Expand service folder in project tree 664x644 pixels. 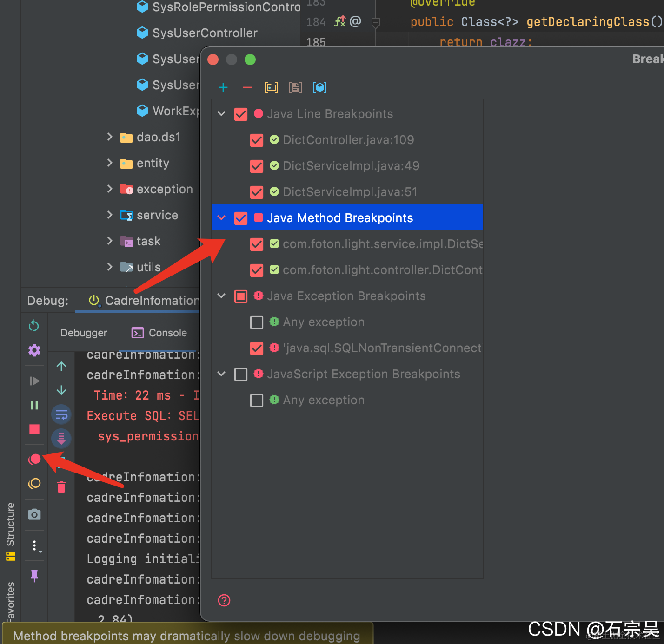pos(110,215)
